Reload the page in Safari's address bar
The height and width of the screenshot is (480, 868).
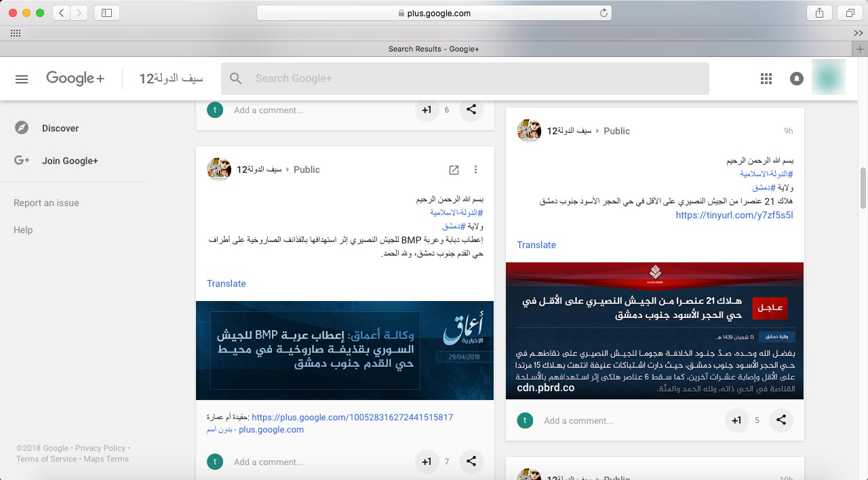[x=603, y=13]
